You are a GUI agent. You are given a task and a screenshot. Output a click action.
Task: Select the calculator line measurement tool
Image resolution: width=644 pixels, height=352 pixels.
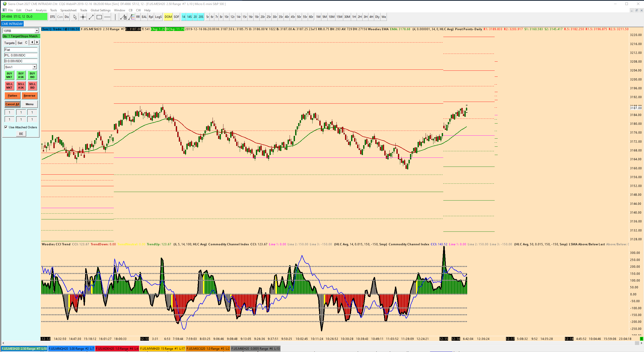point(123,17)
